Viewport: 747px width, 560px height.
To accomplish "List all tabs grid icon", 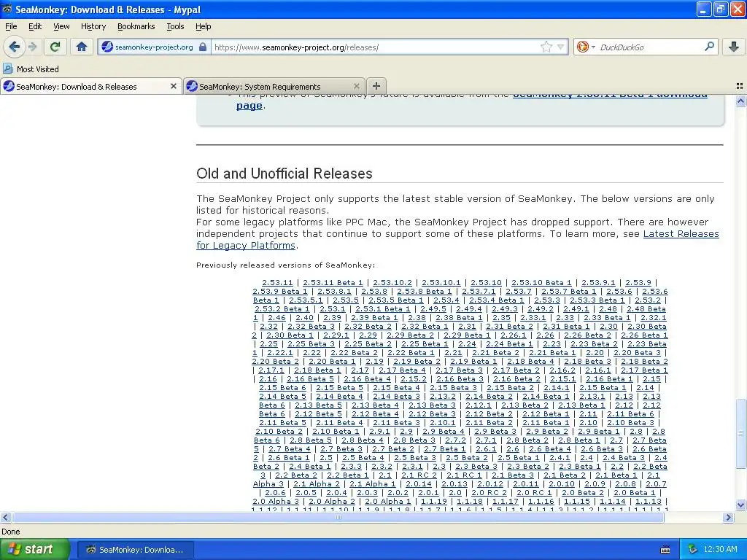I will [x=740, y=86].
